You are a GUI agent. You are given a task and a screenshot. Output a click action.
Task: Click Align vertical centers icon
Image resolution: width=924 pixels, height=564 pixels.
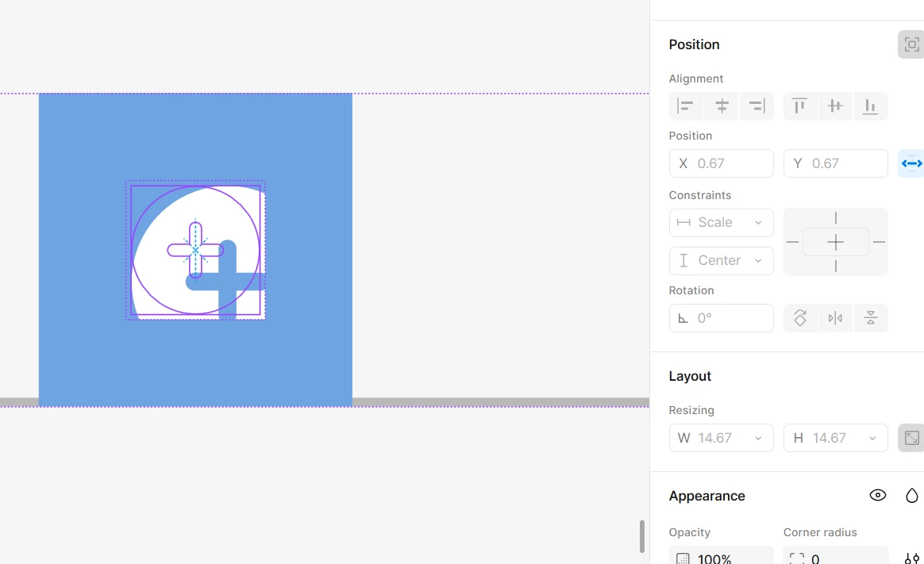click(x=835, y=106)
